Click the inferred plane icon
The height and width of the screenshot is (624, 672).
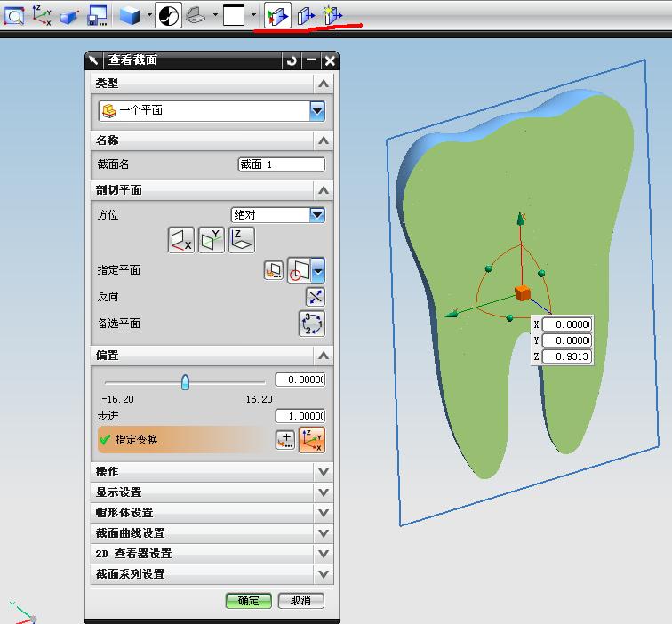pos(300,270)
